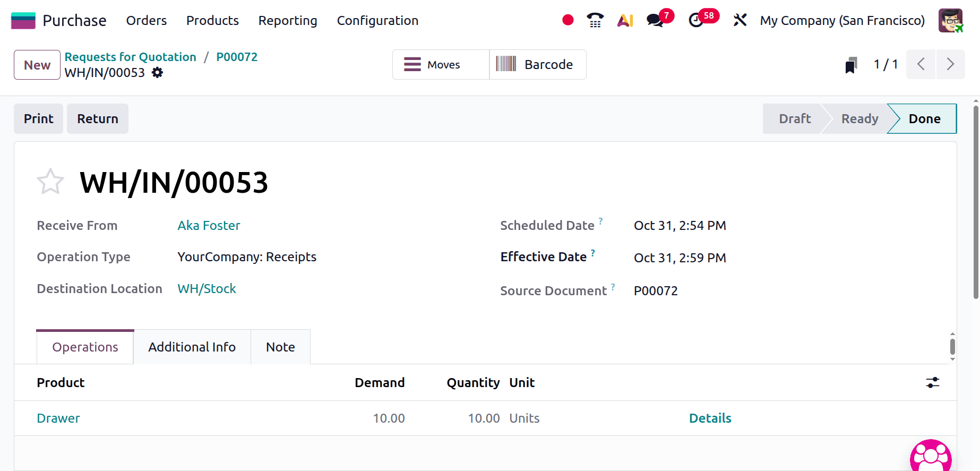Click the Scheduled Date help question mark

(600, 220)
